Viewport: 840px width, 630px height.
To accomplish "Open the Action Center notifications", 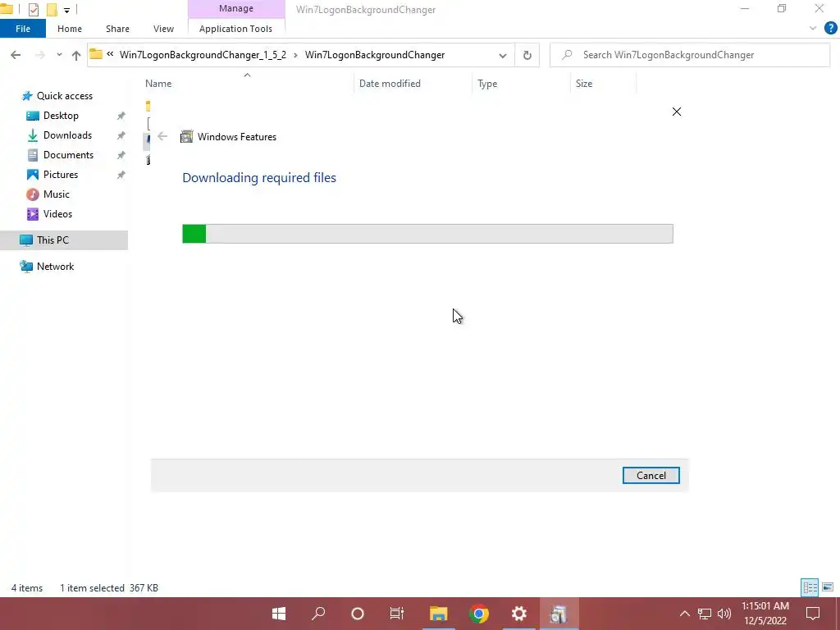I will click(813, 614).
